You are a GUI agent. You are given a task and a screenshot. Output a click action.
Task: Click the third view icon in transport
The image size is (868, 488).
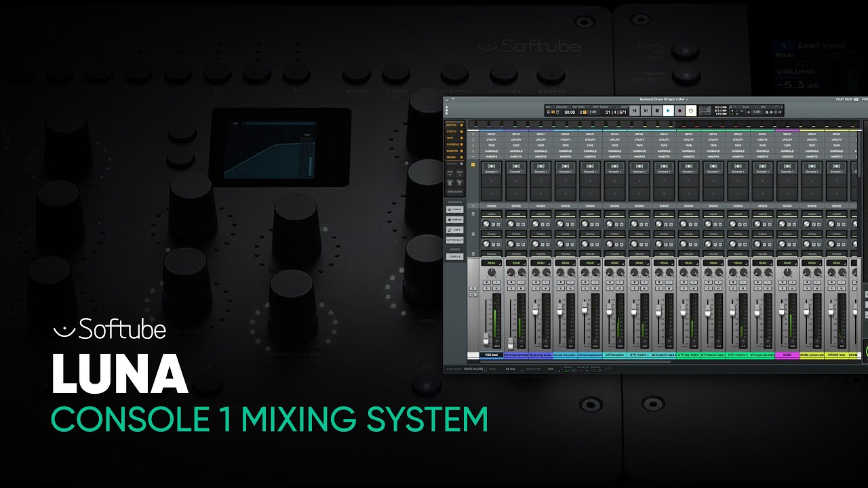click(557, 112)
